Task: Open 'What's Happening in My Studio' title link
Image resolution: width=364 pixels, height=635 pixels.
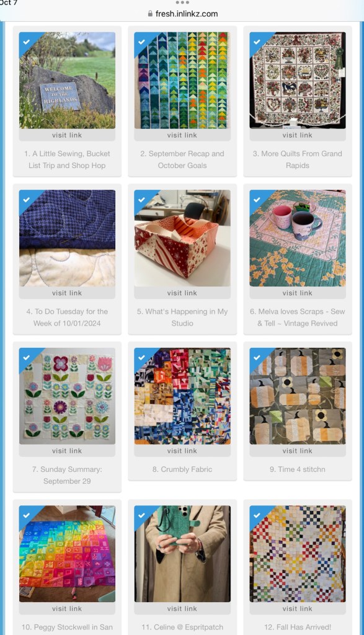Action: click(182, 317)
